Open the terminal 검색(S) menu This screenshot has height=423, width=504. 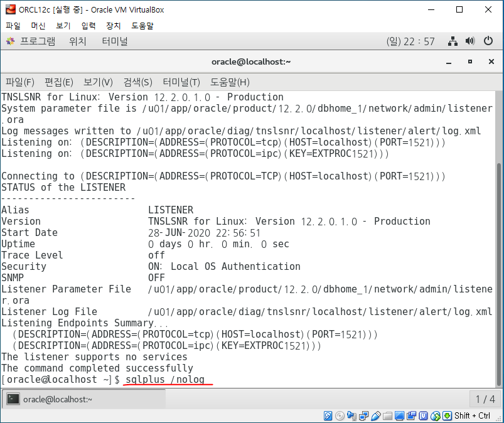click(138, 82)
